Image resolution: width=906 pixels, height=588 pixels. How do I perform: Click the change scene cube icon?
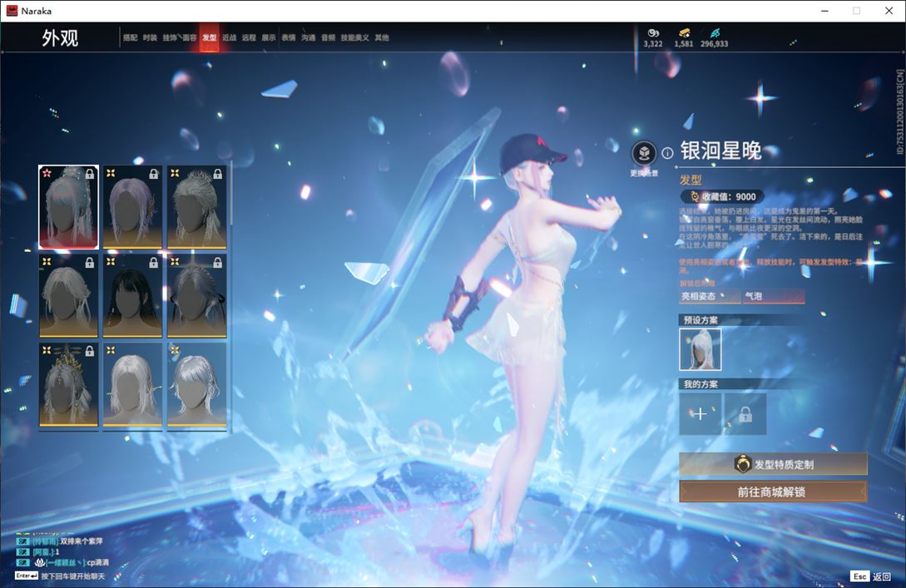[x=644, y=154]
